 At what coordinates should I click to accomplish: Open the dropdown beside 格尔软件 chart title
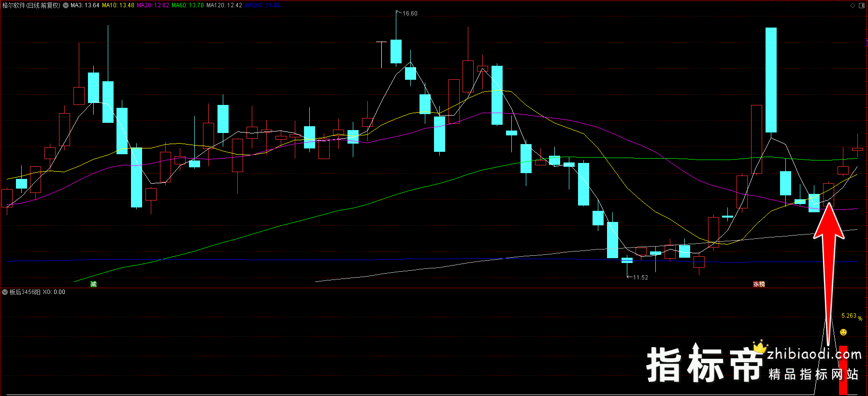click(66, 5)
